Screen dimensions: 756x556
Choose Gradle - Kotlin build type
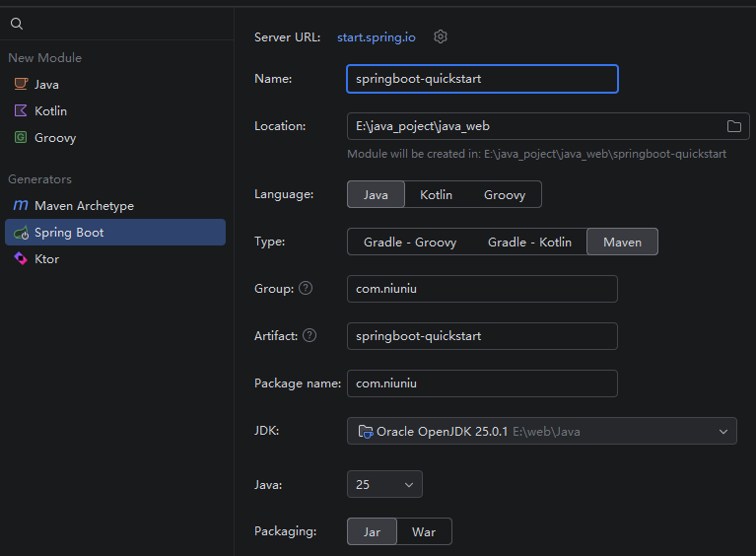[529, 242]
